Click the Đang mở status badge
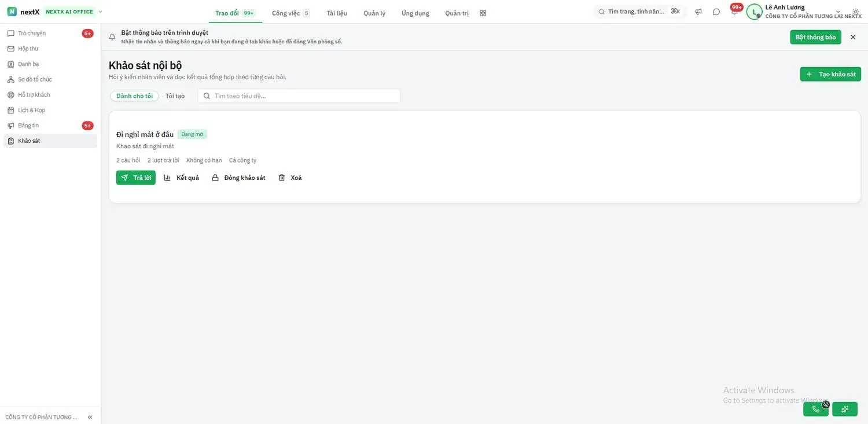Image resolution: width=868 pixels, height=424 pixels. (x=192, y=134)
